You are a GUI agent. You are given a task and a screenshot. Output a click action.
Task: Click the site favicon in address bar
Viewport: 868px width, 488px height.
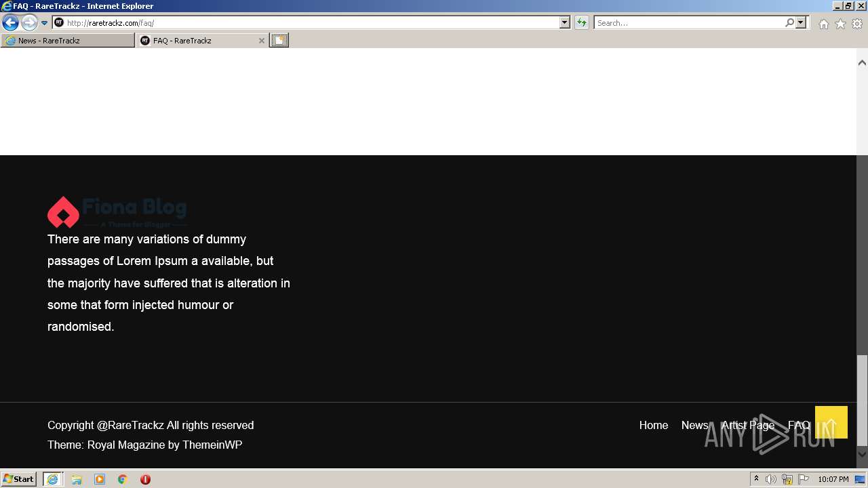click(59, 23)
